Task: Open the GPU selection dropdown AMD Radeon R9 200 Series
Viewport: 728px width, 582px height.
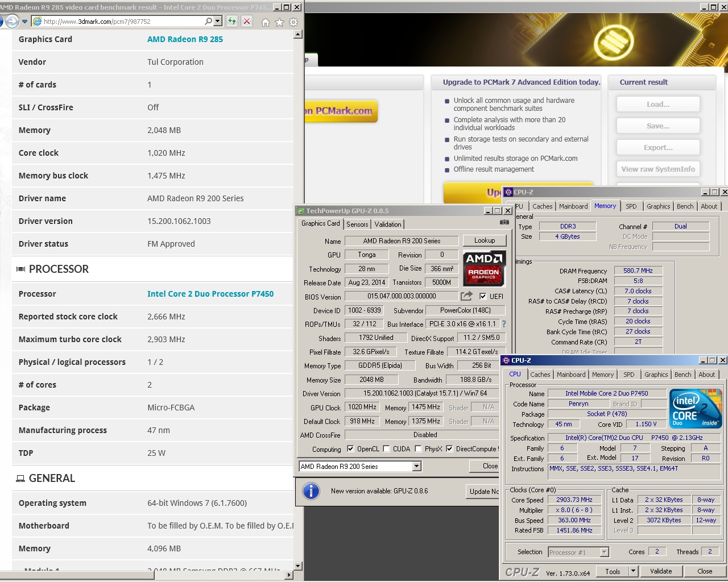Action: (x=360, y=467)
